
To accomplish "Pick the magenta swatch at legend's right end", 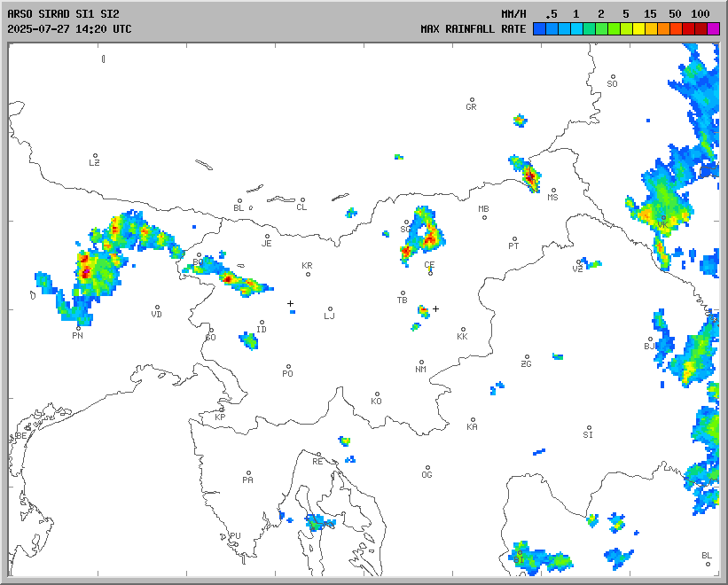I will [x=713, y=29].
